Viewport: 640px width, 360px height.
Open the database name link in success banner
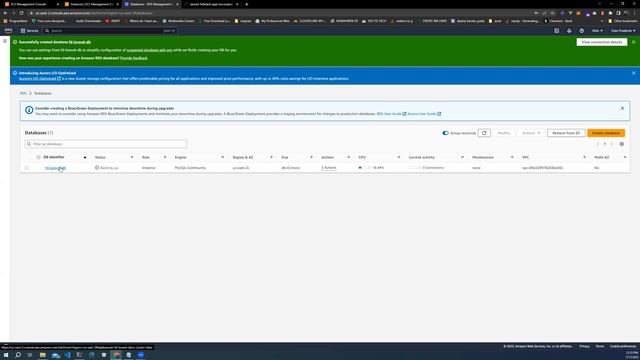(80, 42)
